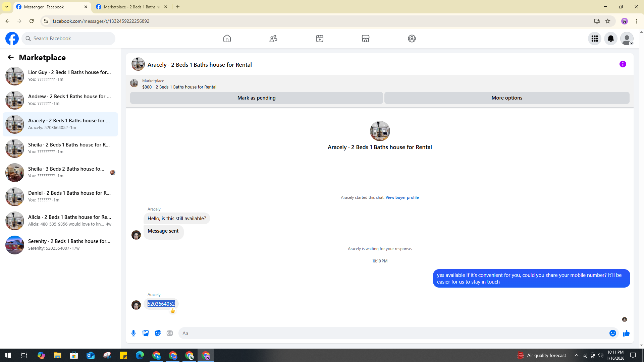Open conversation information purple icon
This screenshot has width=644, height=362.
[623, 64]
